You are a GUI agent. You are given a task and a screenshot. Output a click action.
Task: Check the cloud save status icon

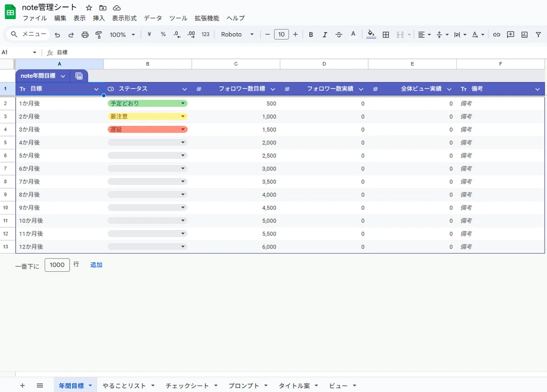117,8
